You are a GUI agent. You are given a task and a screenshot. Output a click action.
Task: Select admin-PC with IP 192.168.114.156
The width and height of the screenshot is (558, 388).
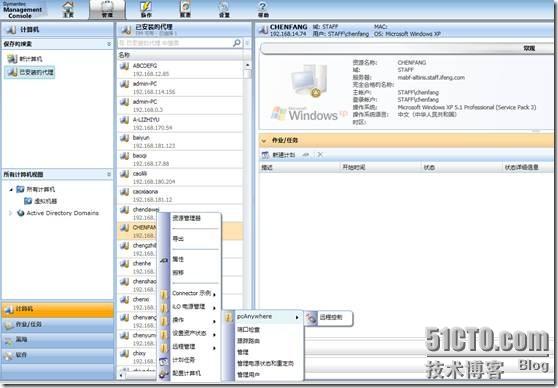(x=180, y=88)
